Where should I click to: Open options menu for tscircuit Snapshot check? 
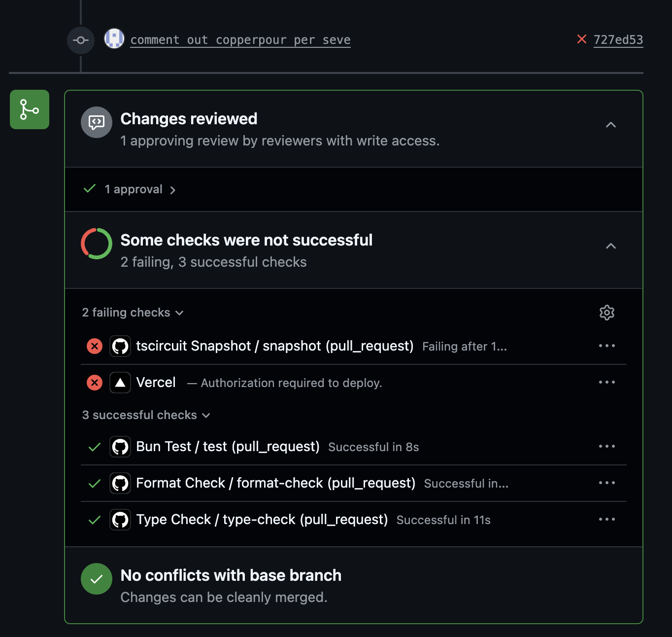(x=607, y=346)
